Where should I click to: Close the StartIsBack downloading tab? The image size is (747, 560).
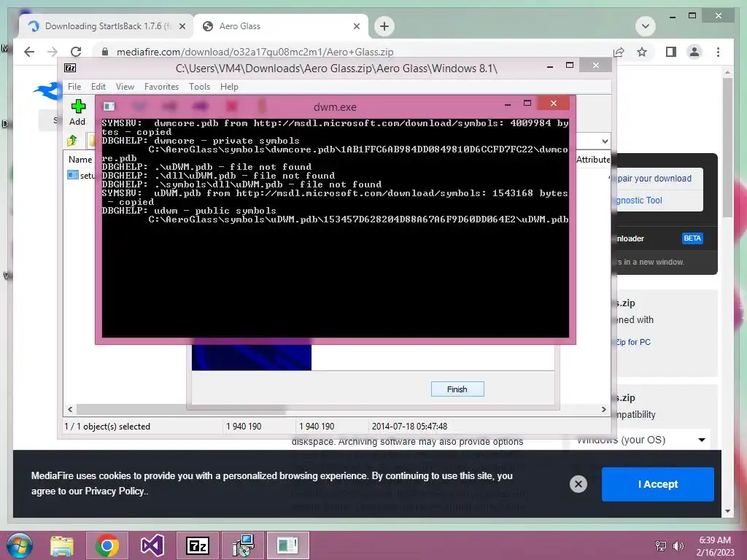[x=182, y=27]
